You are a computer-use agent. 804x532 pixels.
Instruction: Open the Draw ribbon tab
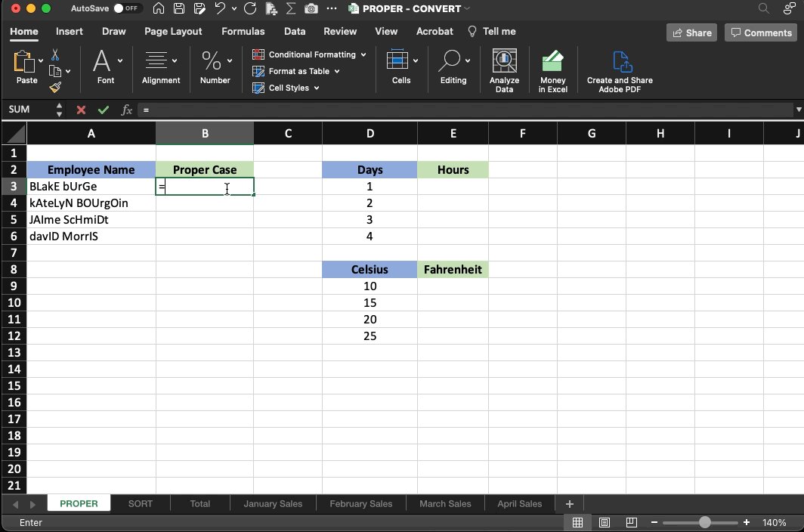click(114, 31)
